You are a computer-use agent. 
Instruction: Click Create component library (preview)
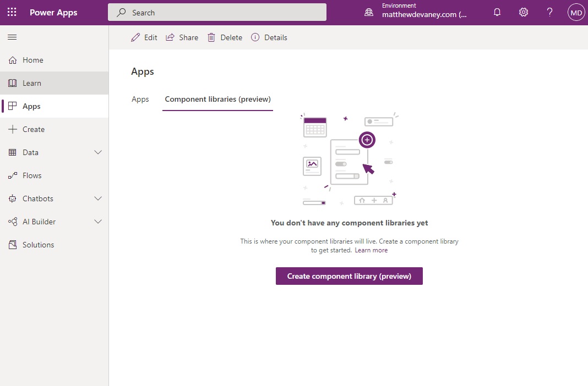(349, 275)
